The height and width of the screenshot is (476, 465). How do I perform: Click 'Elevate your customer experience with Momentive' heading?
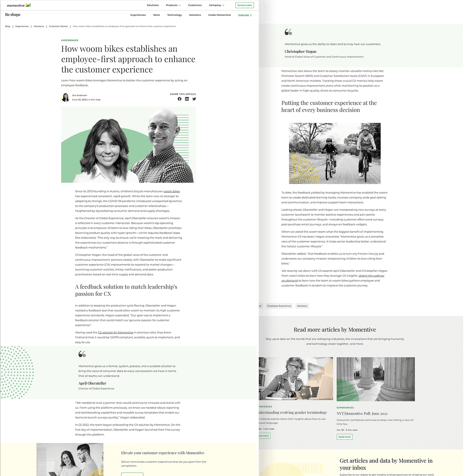[163, 453]
